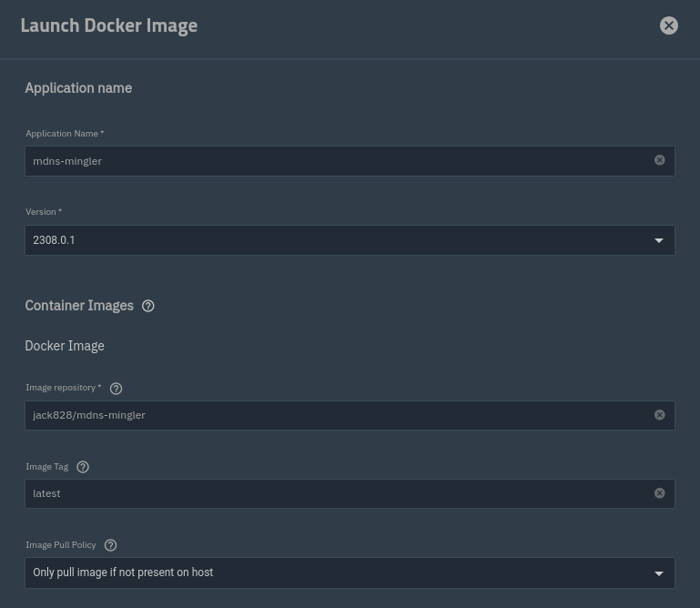Click the 'Image Pull Policy' field label

pos(61,545)
